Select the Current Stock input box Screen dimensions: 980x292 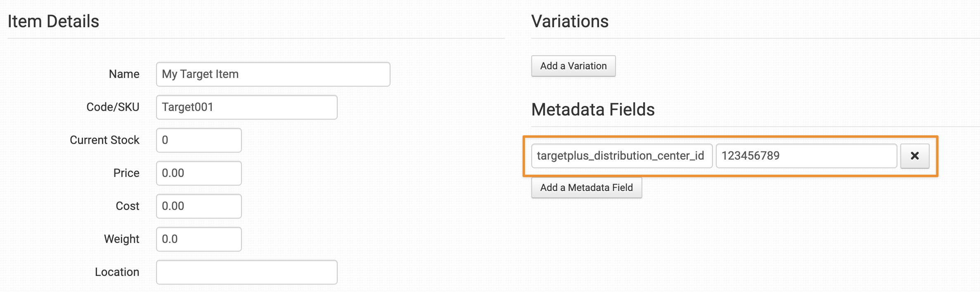point(199,140)
